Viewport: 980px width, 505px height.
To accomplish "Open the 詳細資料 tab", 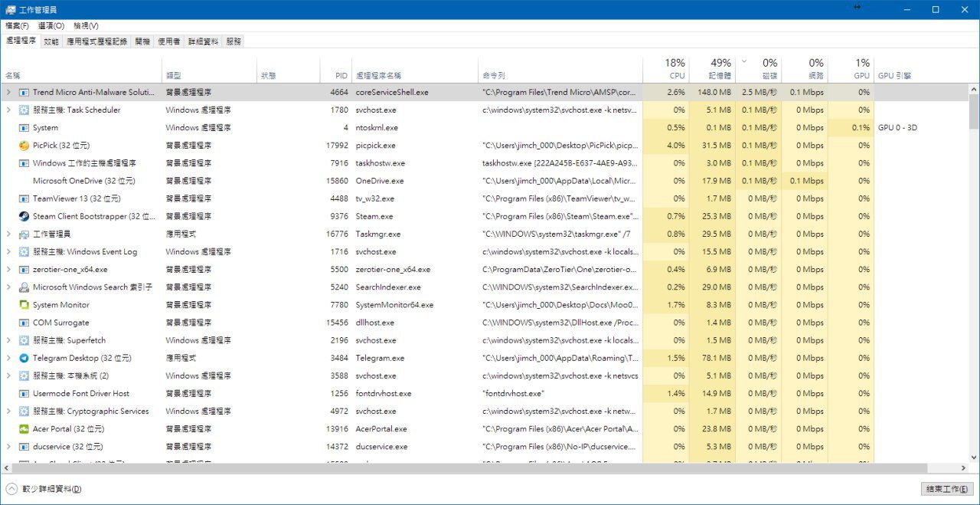I will tap(203, 41).
